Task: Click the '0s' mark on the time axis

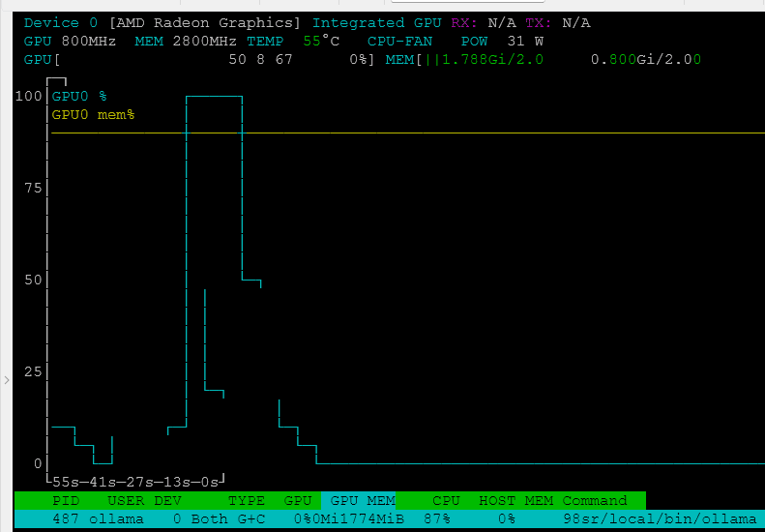Action: point(209,483)
